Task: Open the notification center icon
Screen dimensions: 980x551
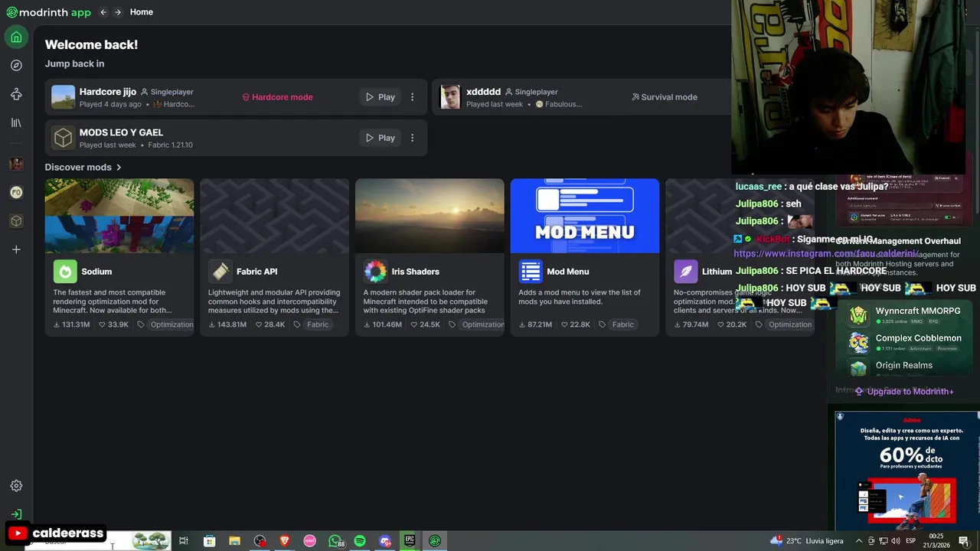Action: click(x=964, y=541)
